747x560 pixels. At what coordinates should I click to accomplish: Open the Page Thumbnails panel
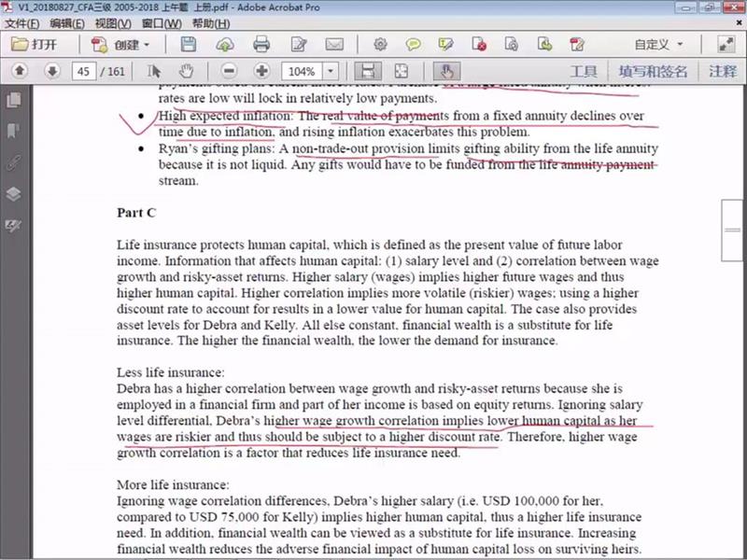click(x=13, y=100)
